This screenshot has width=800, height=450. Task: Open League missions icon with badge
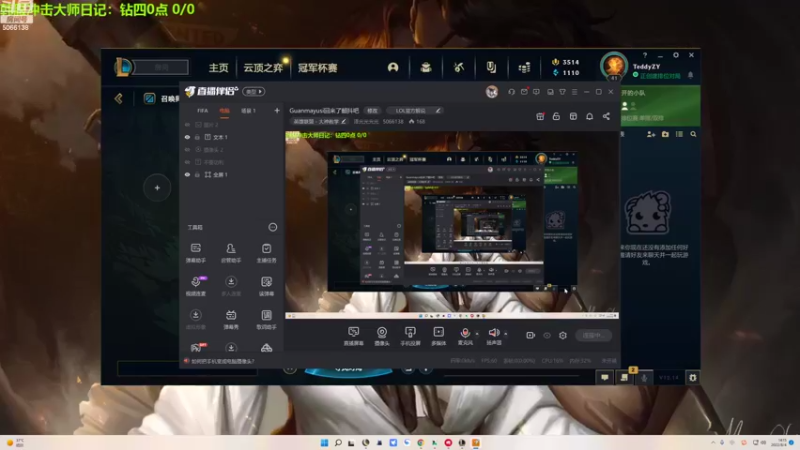point(624,378)
